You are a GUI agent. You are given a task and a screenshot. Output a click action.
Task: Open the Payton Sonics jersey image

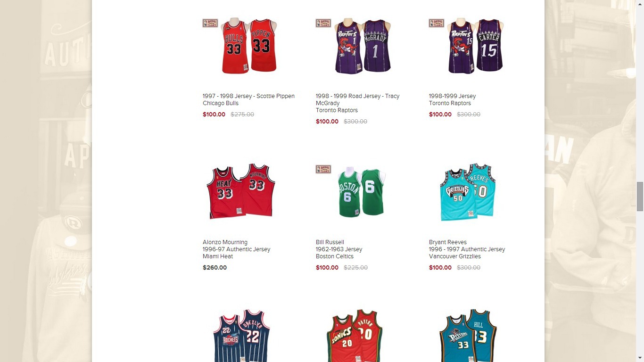pyautogui.click(x=355, y=336)
